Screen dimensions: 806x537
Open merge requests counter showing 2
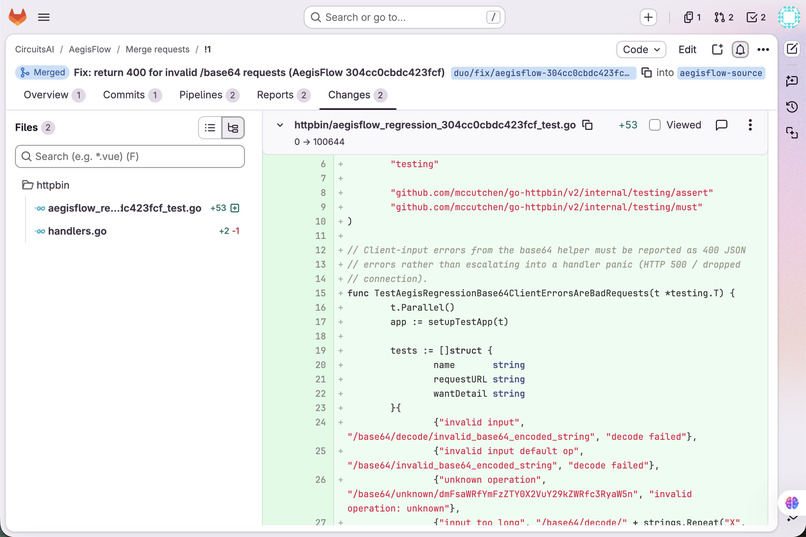pyautogui.click(x=724, y=17)
